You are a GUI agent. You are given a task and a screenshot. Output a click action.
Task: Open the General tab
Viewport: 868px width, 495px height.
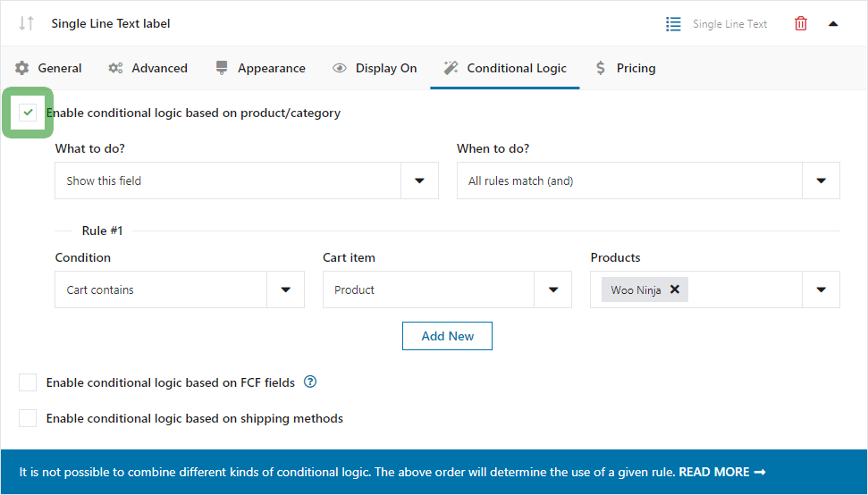click(x=48, y=68)
